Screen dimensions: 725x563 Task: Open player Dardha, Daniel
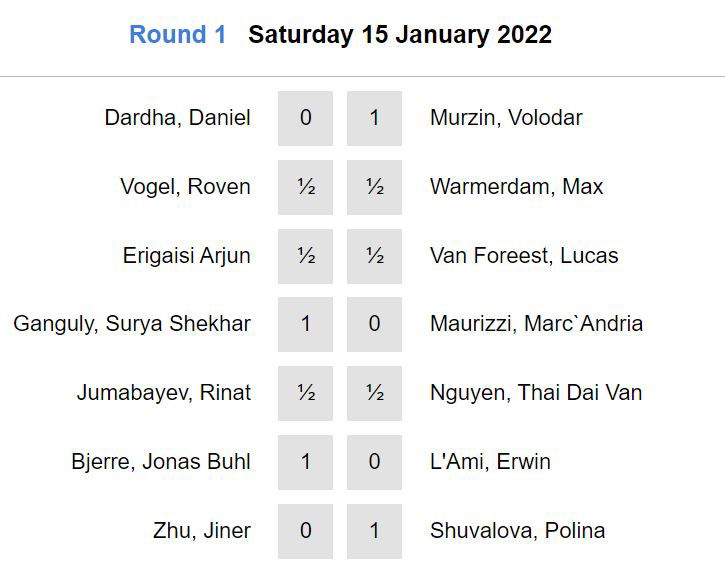point(177,118)
